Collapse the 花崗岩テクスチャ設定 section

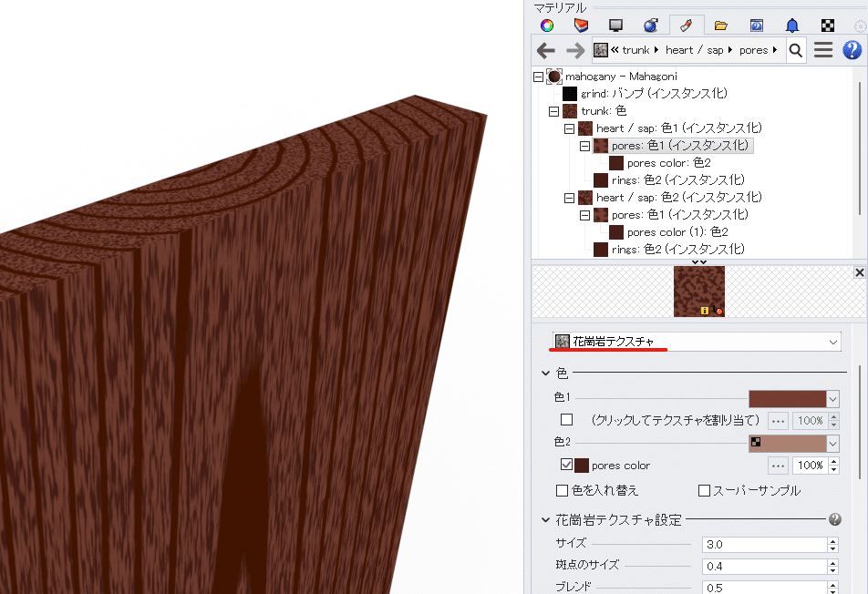(545, 520)
